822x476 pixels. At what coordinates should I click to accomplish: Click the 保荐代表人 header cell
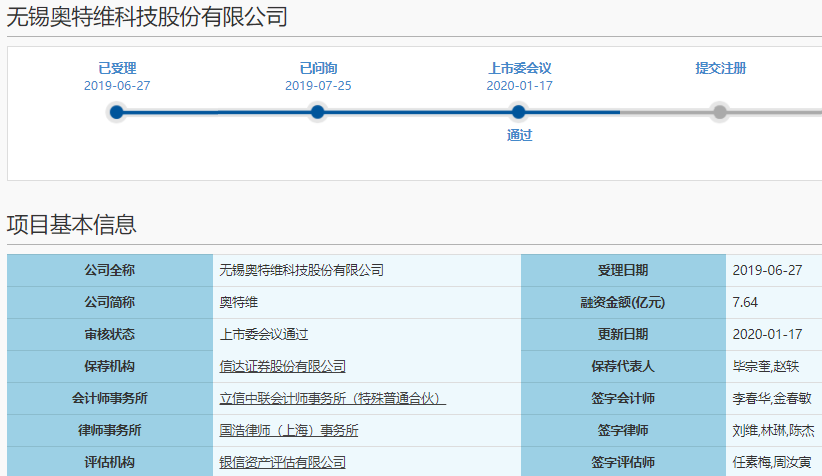point(623,367)
